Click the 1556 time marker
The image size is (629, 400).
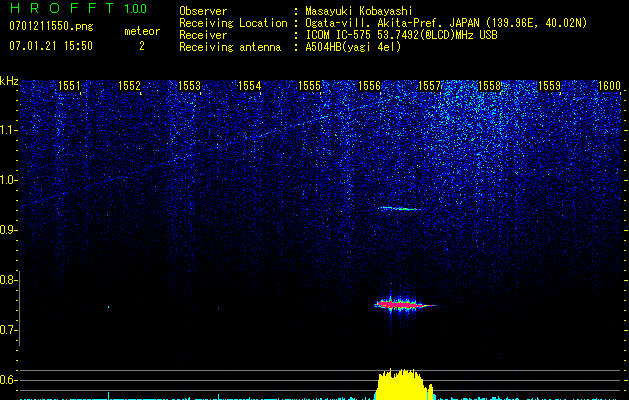point(369,86)
